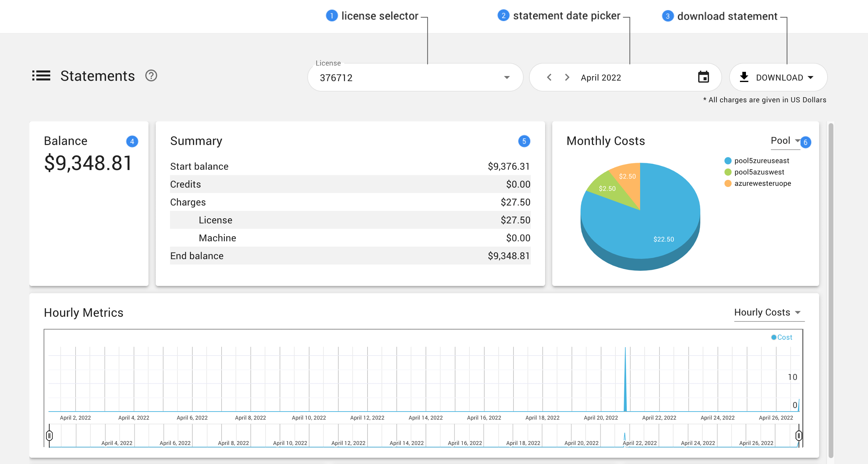Click the help question mark icon
Image resolution: width=868 pixels, height=464 pixels.
pos(151,76)
